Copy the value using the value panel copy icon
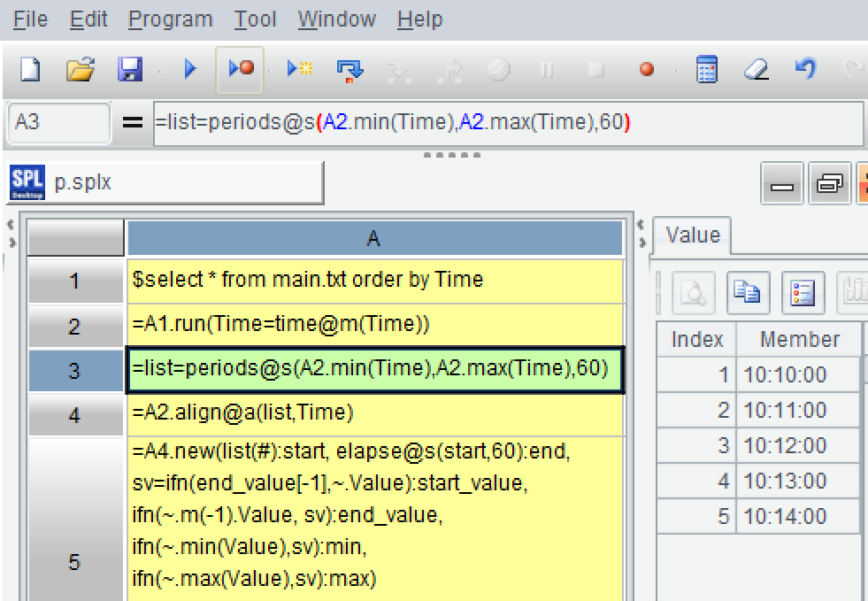Screen dimensions: 868x601 pyautogui.click(x=748, y=291)
